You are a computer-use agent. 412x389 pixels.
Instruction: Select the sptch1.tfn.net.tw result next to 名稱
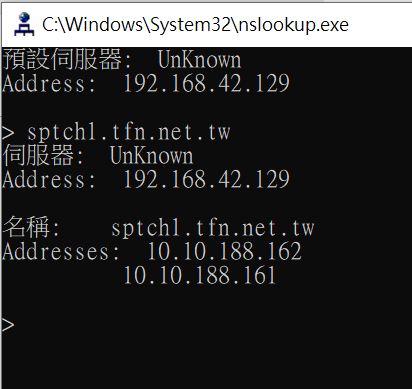click(x=213, y=228)
